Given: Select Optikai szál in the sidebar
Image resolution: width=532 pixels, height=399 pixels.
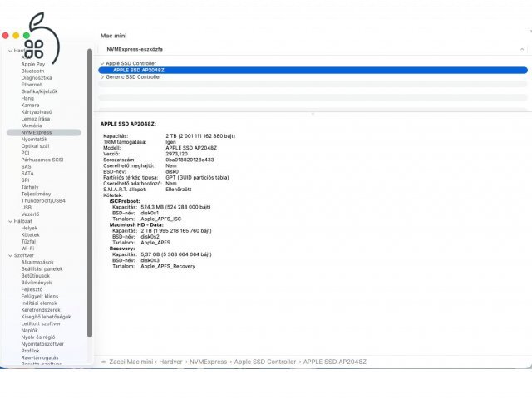Looking at the screenshot, I should coord(35,146).
